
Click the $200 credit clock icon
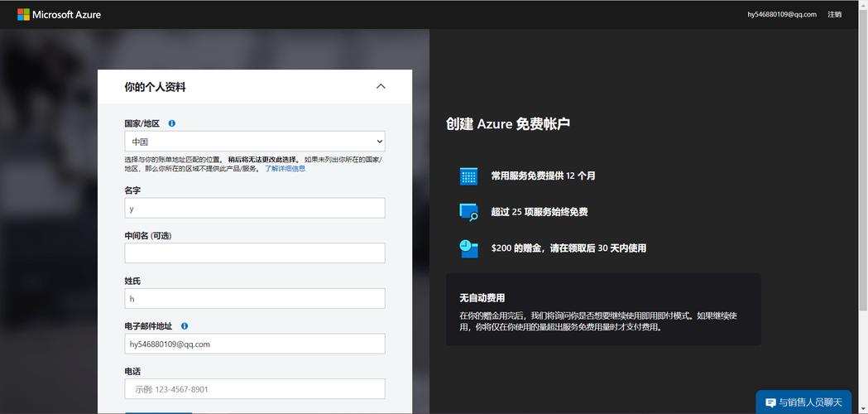click(x=468, y=248)
